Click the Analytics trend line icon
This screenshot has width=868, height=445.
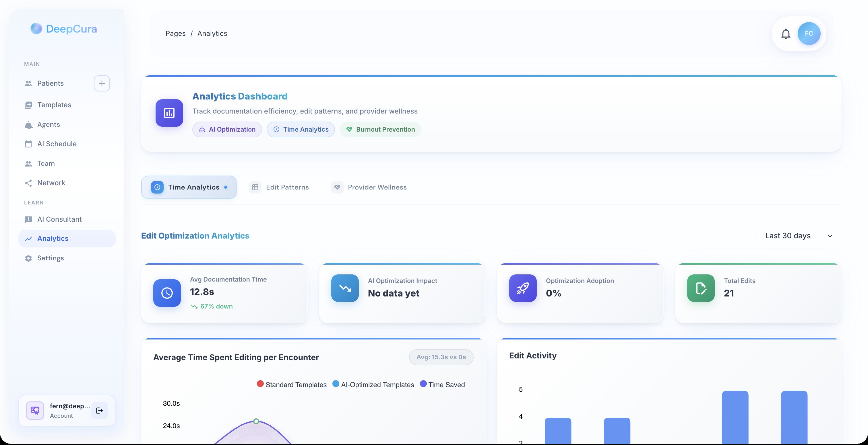(28, 239)
